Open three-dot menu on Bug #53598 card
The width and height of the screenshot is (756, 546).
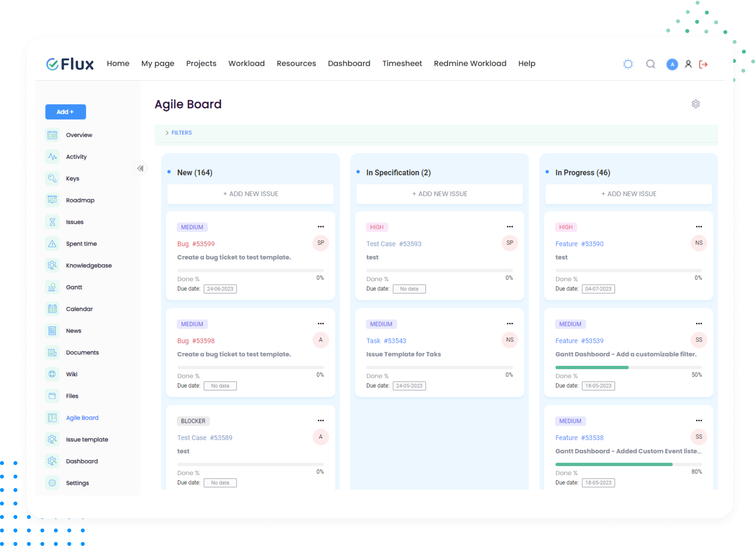click(x=321, y=324)
